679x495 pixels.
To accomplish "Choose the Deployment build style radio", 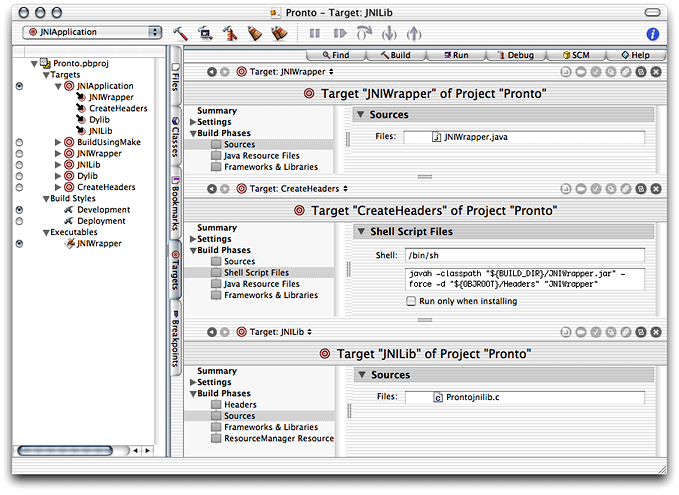I will (19, 221).
